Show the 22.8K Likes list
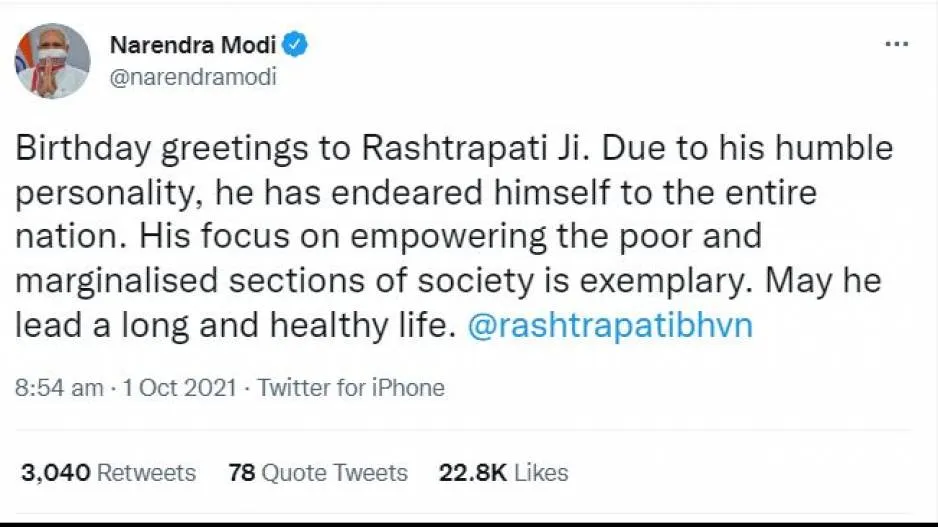Screen dimensions: 938x527 point(503,472)
